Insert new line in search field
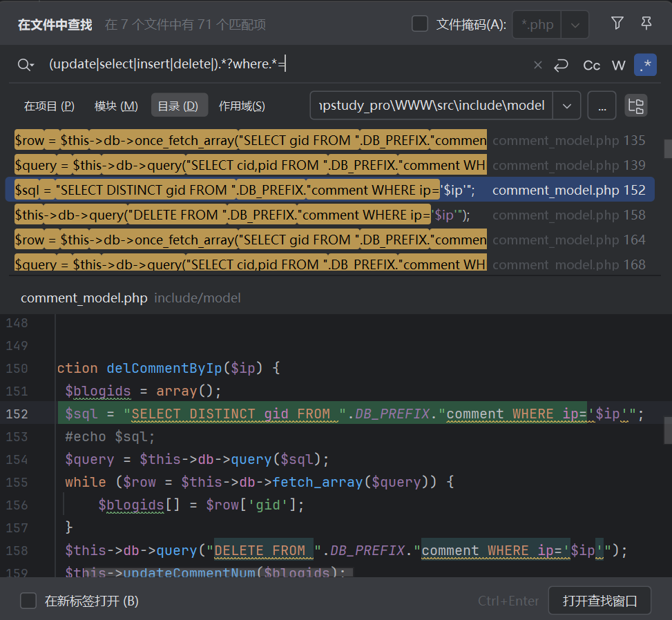The width and height of the screenshot is (672, 620). (561, 65)
